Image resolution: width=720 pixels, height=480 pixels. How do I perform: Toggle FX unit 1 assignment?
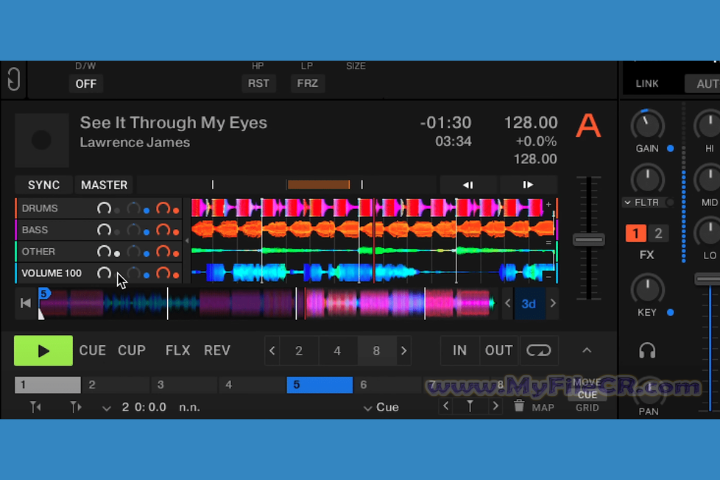click(x=636, y=233)
